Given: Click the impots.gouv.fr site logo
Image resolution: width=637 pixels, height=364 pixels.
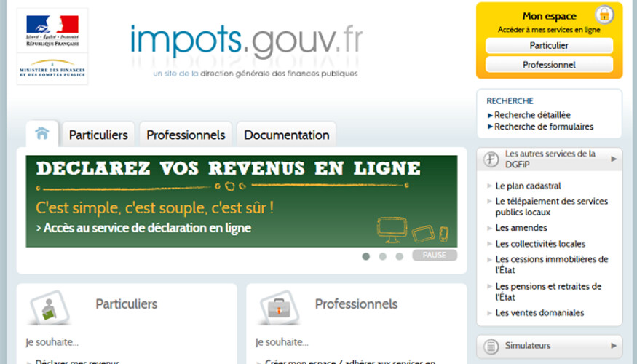Looking at the screenshot, I should point(246,42).
